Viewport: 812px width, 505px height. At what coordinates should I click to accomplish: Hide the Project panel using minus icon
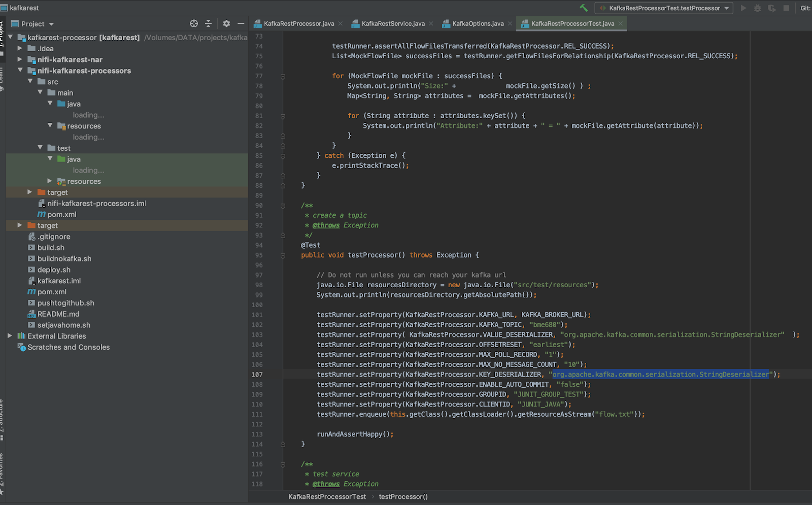(241, 24)
